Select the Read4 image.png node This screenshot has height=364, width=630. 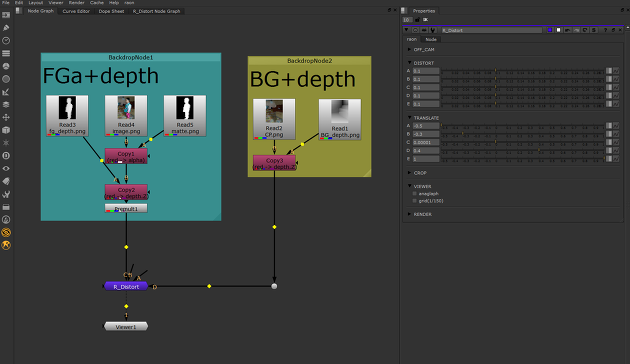pos(126,116)
